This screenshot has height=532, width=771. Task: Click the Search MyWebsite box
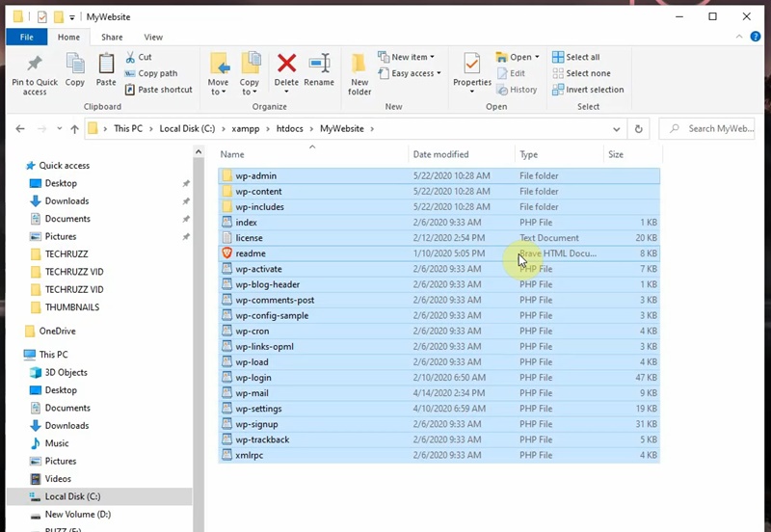point(707,129)
